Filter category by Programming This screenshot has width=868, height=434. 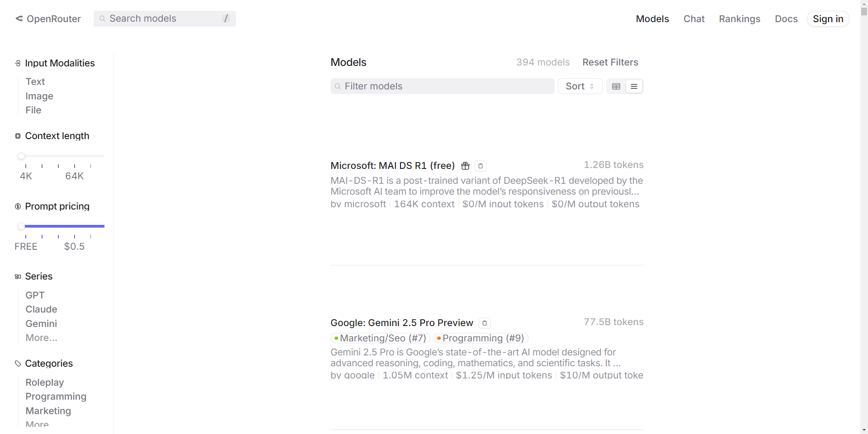pyautogui.click(x=56, y=397)
